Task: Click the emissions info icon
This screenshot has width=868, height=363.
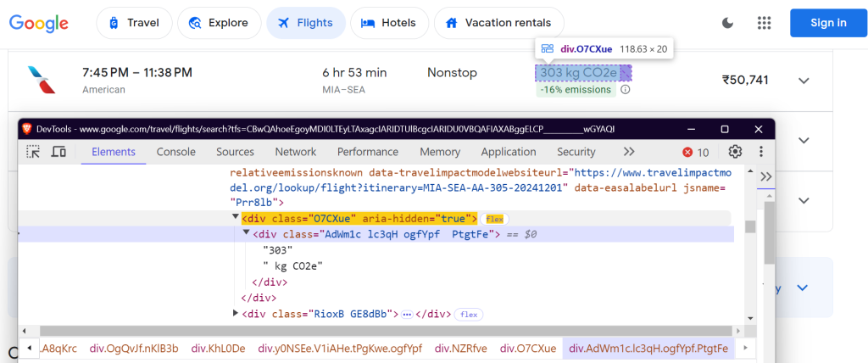Action: [x=625, y=89]
